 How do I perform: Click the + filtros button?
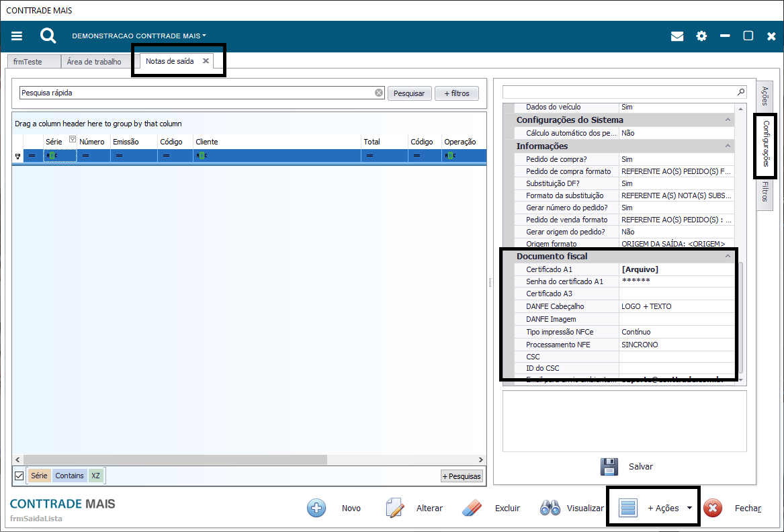457,93
